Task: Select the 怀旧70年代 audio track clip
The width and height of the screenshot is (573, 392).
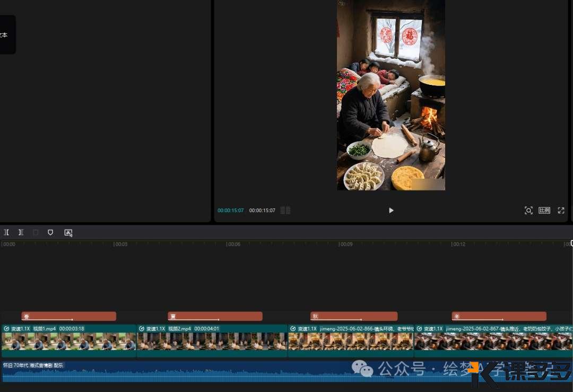Action: [x=175, y=372]
